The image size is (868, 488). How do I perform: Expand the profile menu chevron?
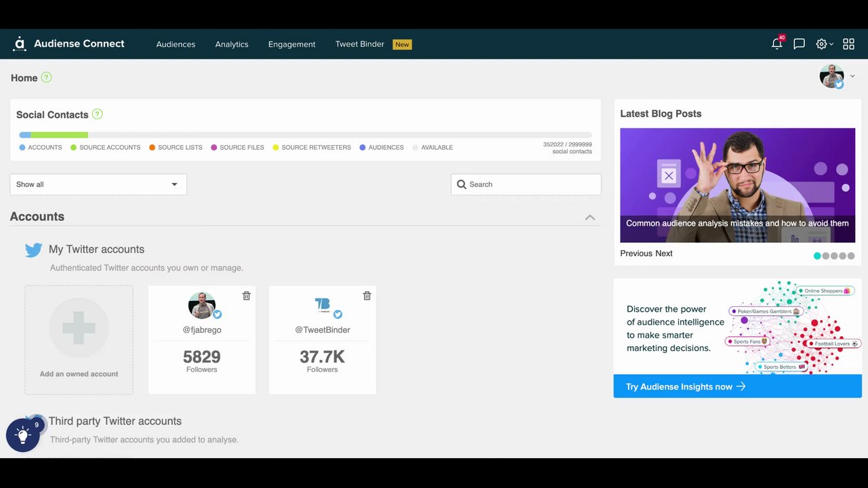852,77
